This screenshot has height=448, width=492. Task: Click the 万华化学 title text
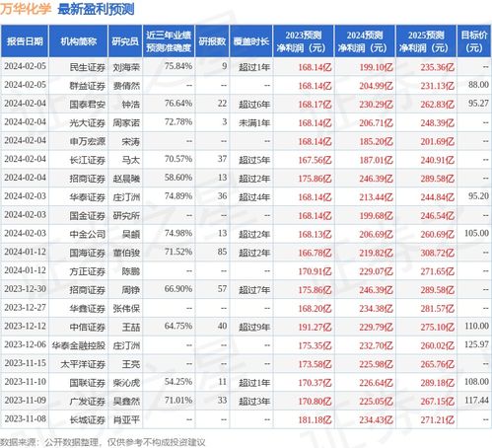click(26, 9)
